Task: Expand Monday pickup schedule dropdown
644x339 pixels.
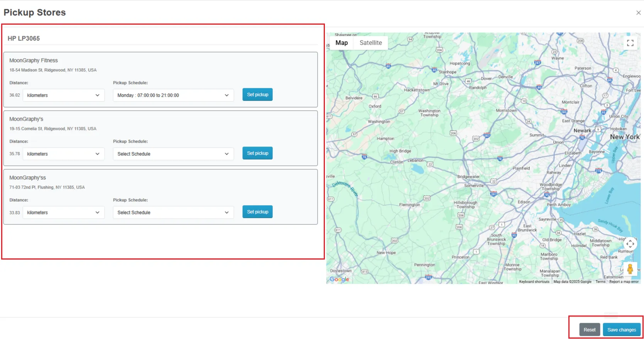Action: coord(173,95)
